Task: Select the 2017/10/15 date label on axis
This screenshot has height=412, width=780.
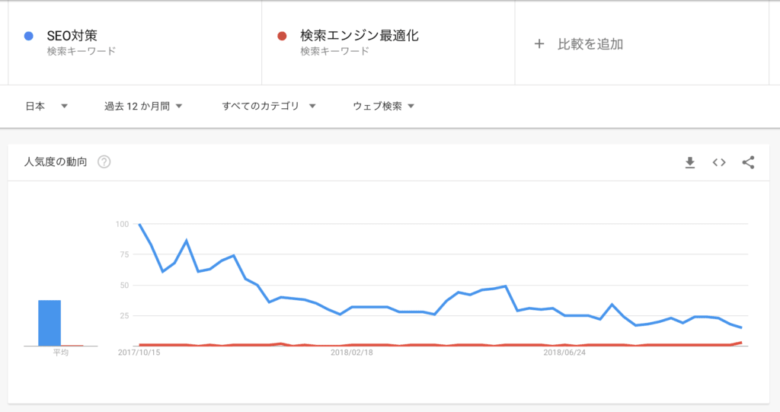Action: click(x=138, y=352)
